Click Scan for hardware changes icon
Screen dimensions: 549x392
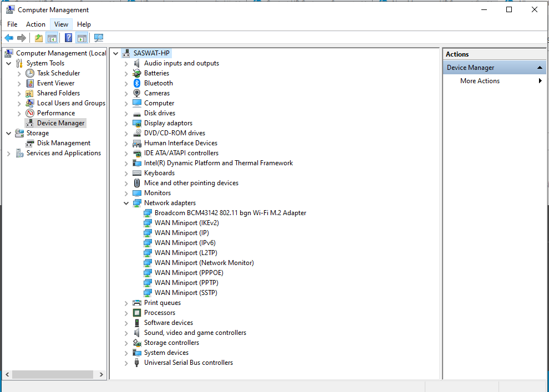(99, 38)
